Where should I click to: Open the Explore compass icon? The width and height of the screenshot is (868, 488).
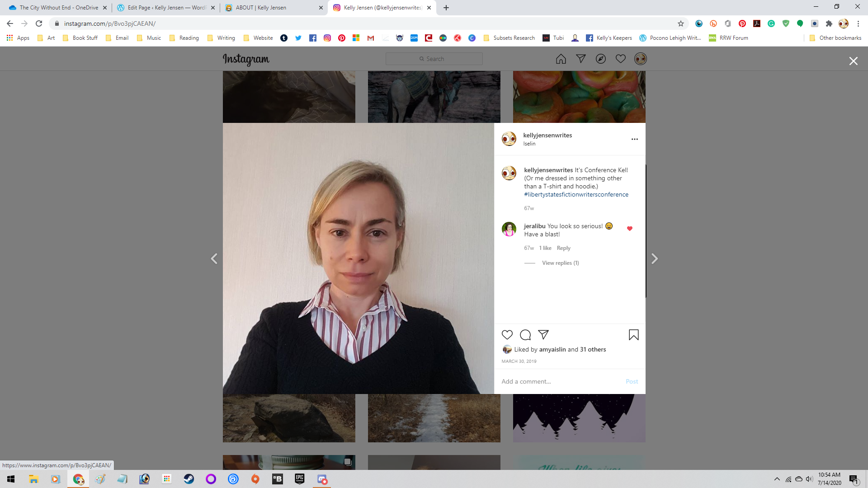tap(600, 59)
